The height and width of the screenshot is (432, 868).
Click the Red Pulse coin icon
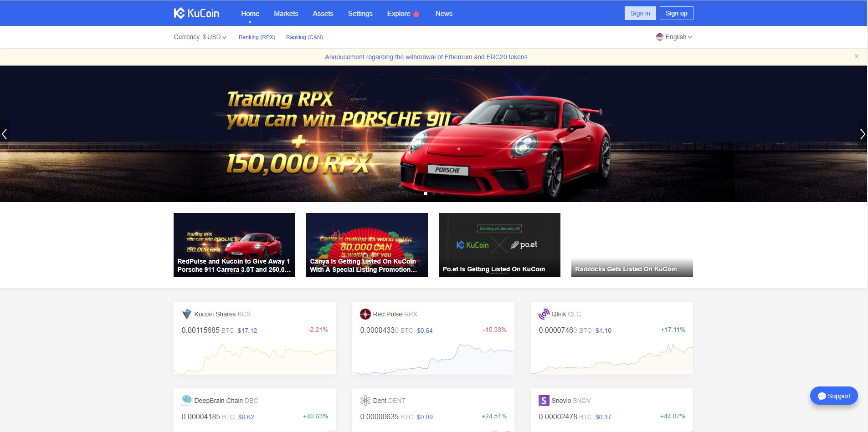(x=365, y=314)
